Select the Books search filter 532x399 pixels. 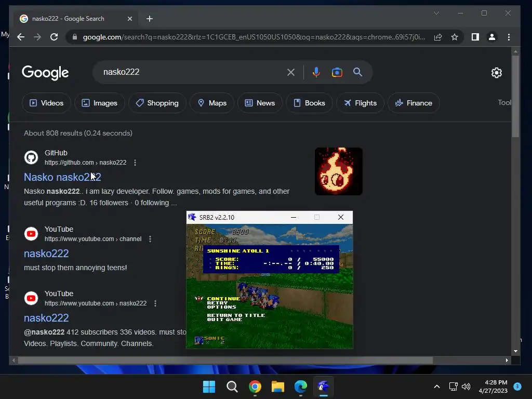309,103
